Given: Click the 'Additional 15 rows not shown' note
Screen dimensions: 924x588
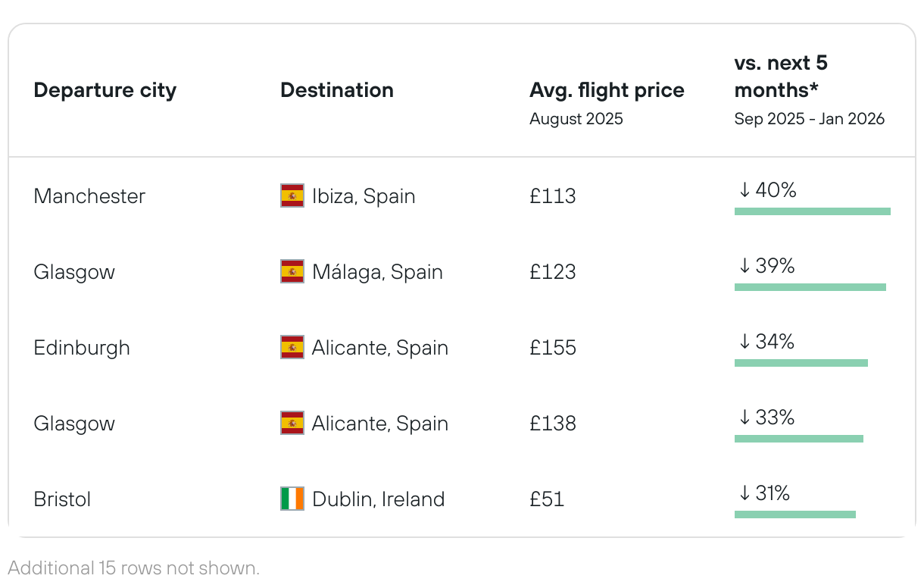Looking at the screenshot, I should coord(134,568).
